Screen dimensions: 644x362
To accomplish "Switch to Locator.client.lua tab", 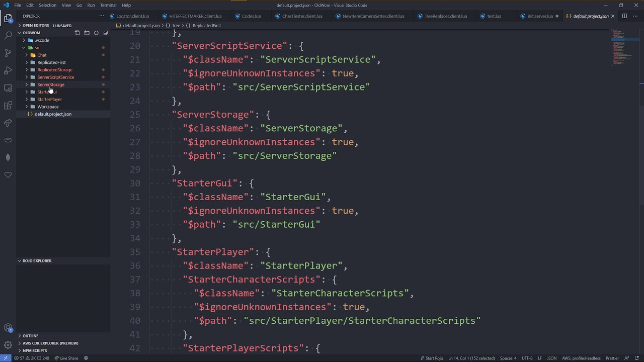I will pyautogui.click(x=132, y=16).
